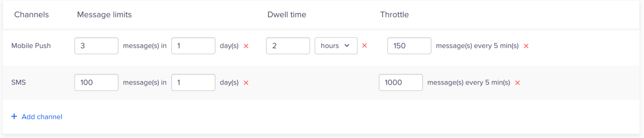Image resolution: width=644 pixels, height=138 pixels.
Task: Remove SMS throttle setting
Action: click(x=517, y=83)
